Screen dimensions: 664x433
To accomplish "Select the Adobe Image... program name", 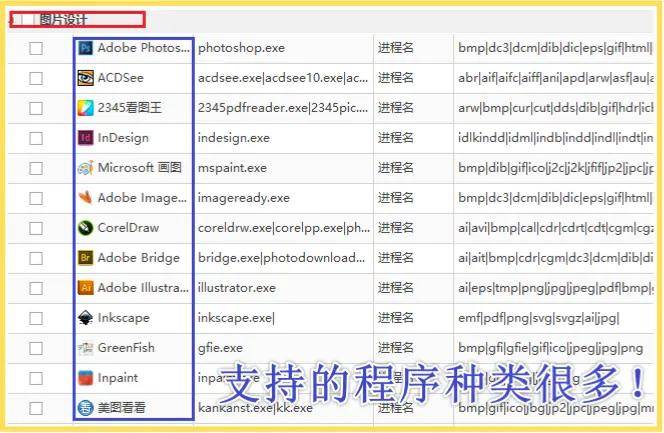I will (142, 198).
